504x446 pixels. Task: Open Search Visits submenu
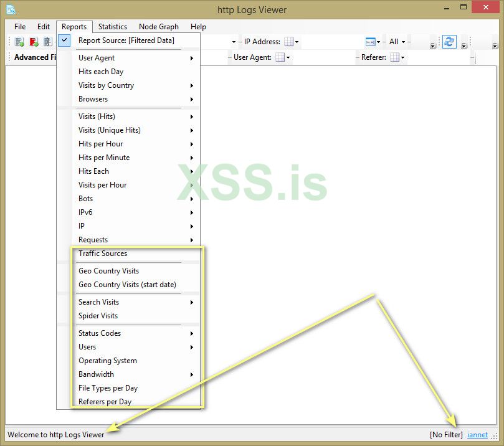(128, 302)
